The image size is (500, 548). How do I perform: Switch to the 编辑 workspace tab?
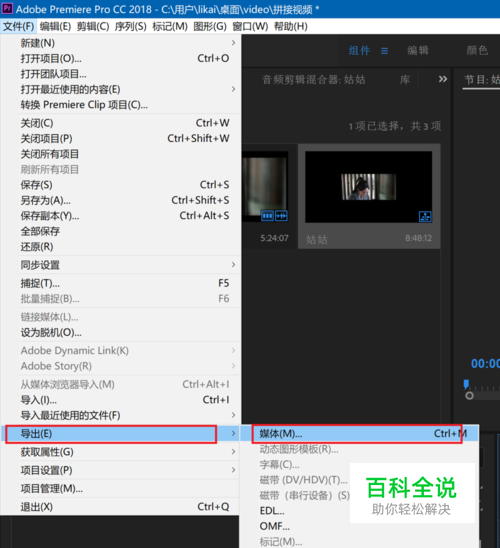click(x=418, y=51)
